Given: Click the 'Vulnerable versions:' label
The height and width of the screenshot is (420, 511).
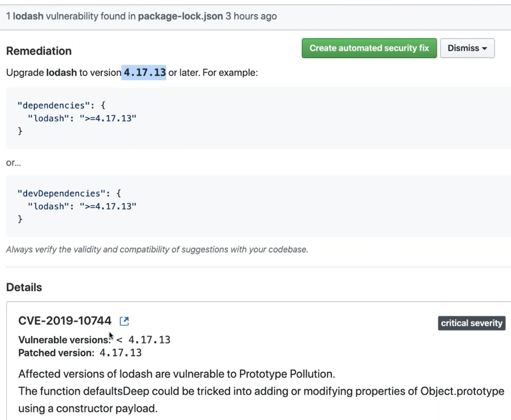Looking at the screenshot, I should pos(65,340).
